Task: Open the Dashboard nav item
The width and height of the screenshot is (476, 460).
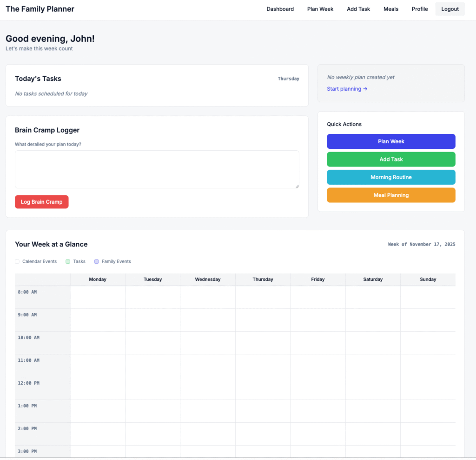Action: (280, 9)
